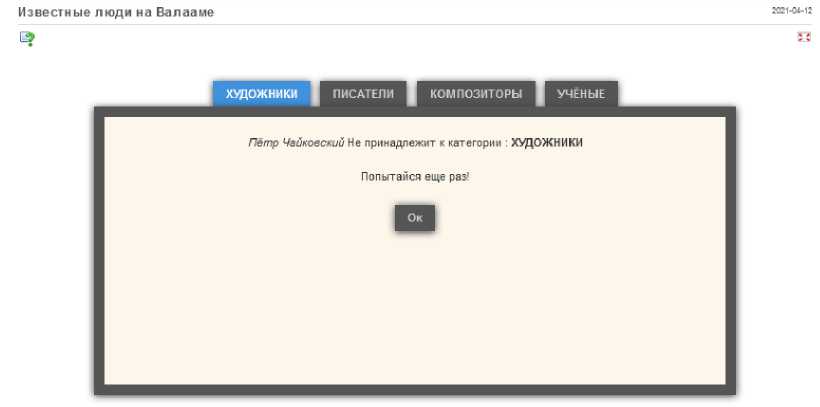The width and height of the screenshot is (820, 407).
Task: Toggle fullscreen with the red arrows icon
Action: pyautogui.click(x=803, y=37)
